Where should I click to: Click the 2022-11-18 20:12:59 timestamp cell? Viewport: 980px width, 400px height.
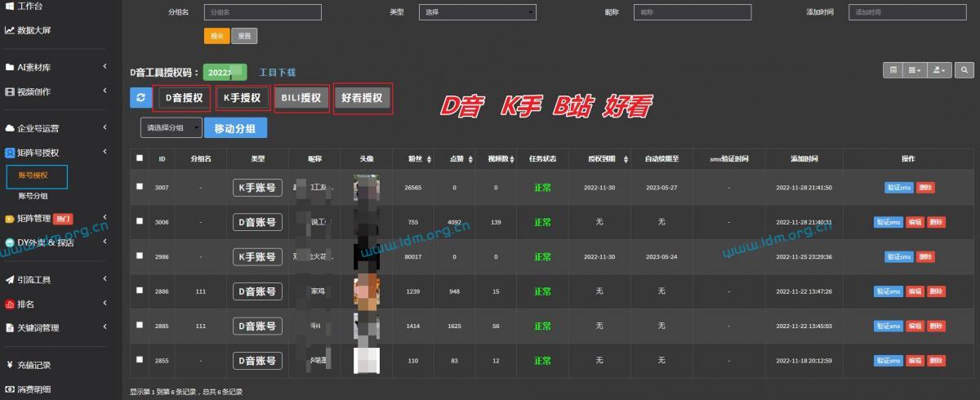point(804,360)
